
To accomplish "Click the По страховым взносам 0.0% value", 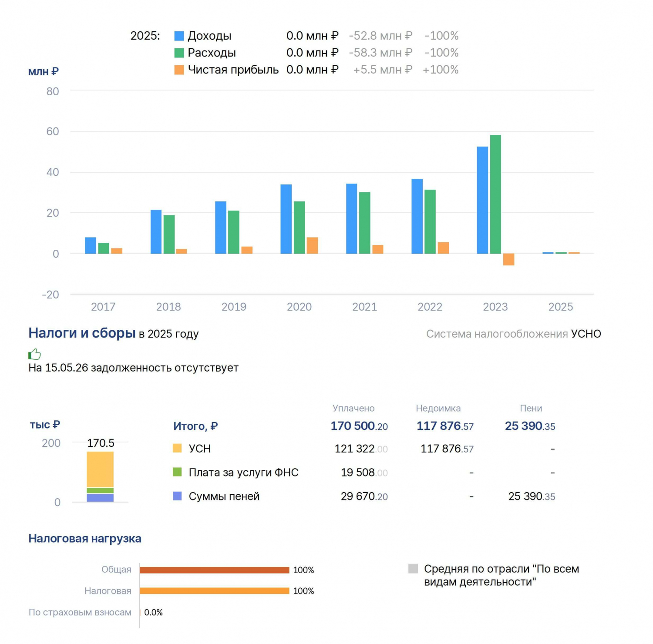I will [153, 612].
